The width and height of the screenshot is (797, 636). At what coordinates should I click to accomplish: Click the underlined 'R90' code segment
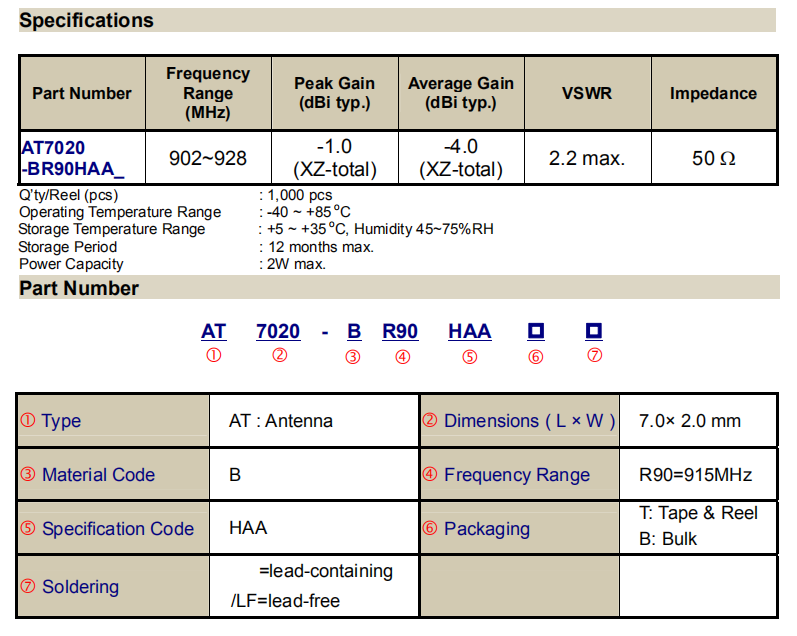tap(400, 332)
